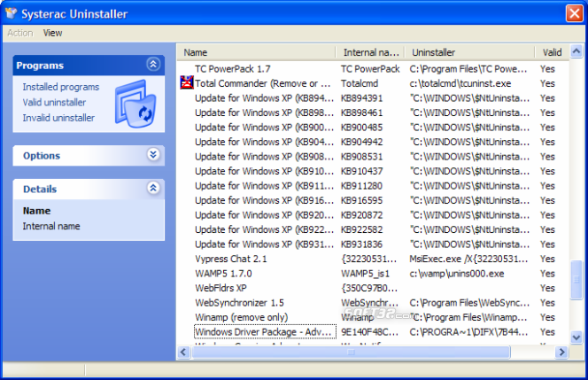Close the Systerac Uninstaller window
Image resolution: width=588 pixels, height=380 pixels.
(x=574, y=13)
